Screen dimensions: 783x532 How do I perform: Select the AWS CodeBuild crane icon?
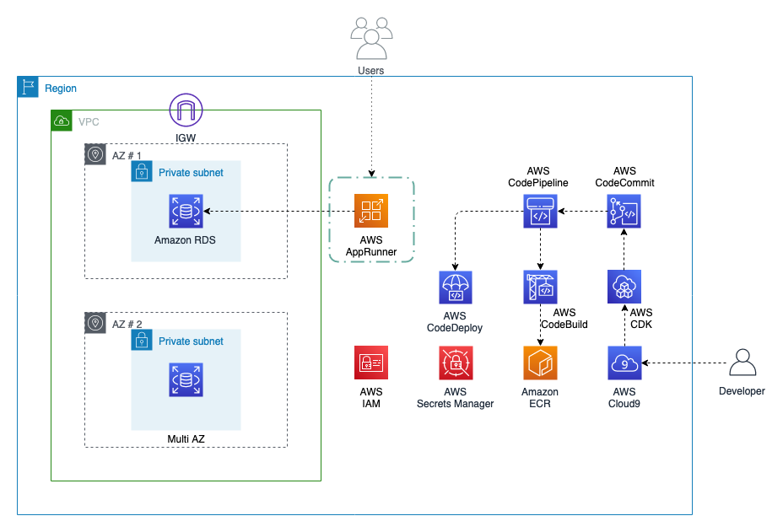(x=540, y=287)
